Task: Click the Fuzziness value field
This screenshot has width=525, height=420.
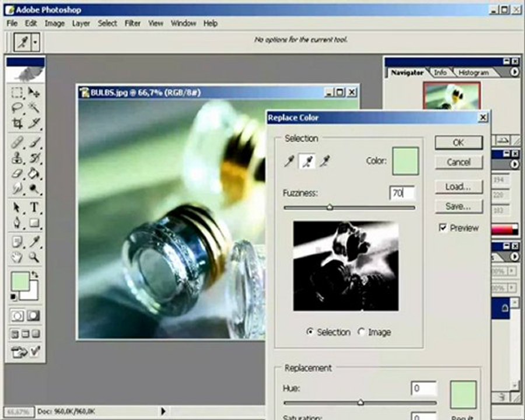Action: pos(402,193)
